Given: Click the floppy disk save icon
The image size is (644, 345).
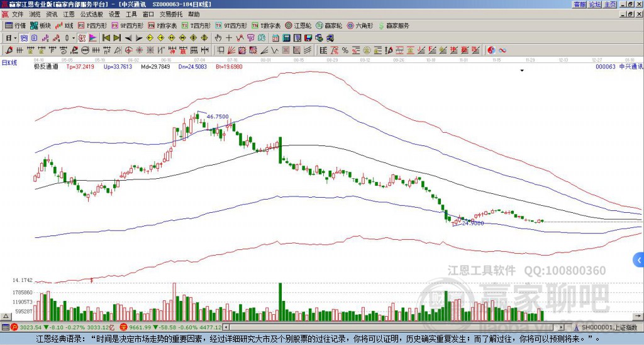Looking at the screenshot, I should (x=308, y=38).
